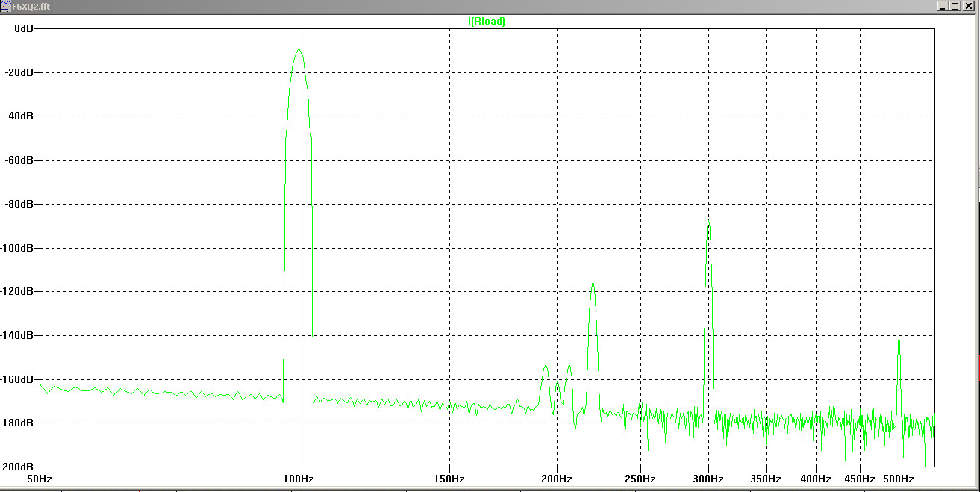The image size is (980, 492).
Task: Click the 350Hz frequency label
Action: click(767, 479)
